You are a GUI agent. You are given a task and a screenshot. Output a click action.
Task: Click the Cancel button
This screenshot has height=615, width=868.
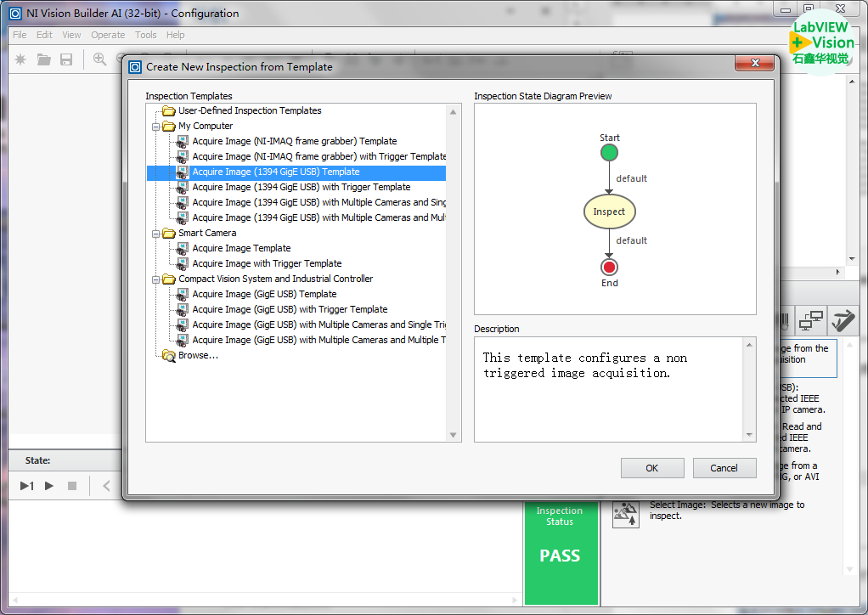click(x=724, y=468)
